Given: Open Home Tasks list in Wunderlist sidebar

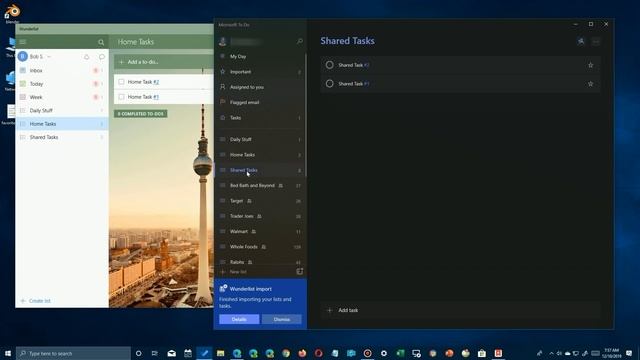Looking at the screenshot, I should click(x=62, y=124).
